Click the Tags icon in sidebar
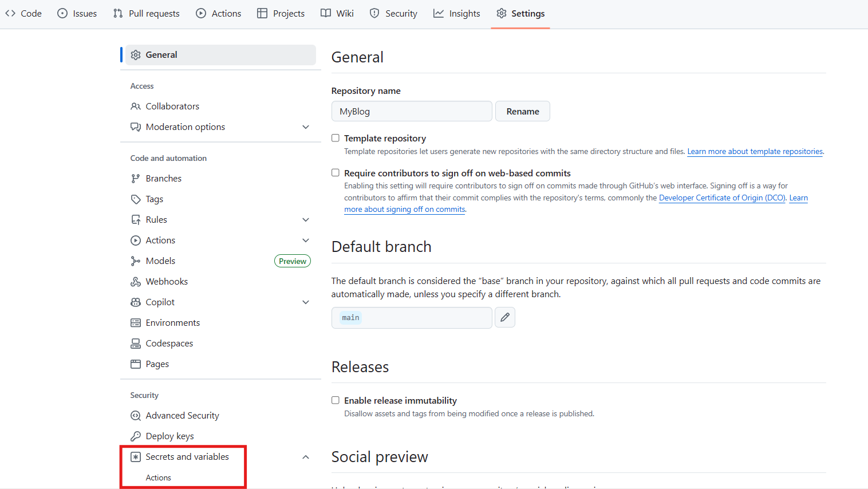Image resolution: width=868 pixels, height=489 pixels. point(136,199)
